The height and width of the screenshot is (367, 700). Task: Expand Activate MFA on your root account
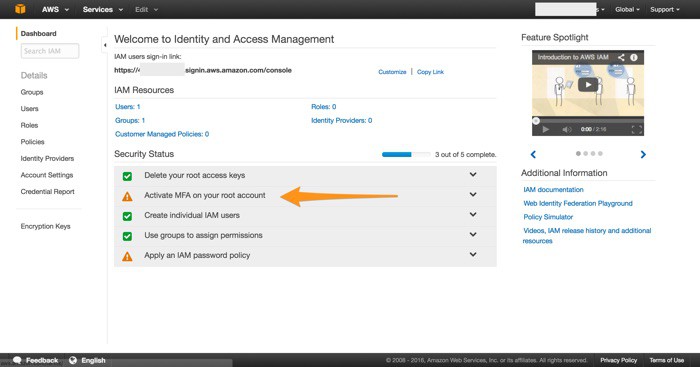point(473,195)
